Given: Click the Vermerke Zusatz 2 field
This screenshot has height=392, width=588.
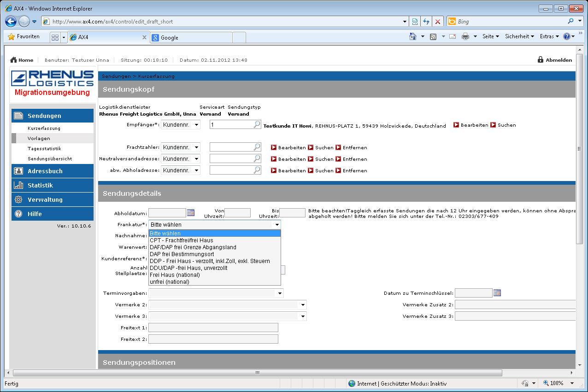Looking at the screenshot, I should (515, 304).
